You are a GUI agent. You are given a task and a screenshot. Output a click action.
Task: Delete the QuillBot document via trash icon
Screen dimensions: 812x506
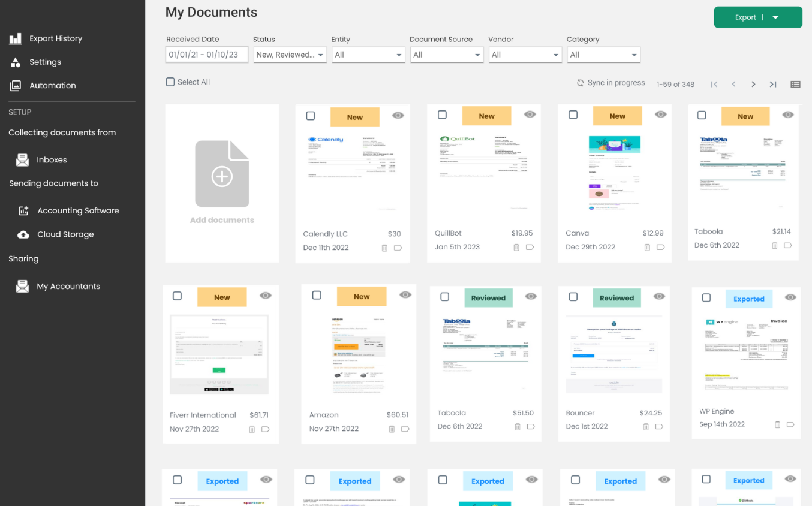point(516,247)
